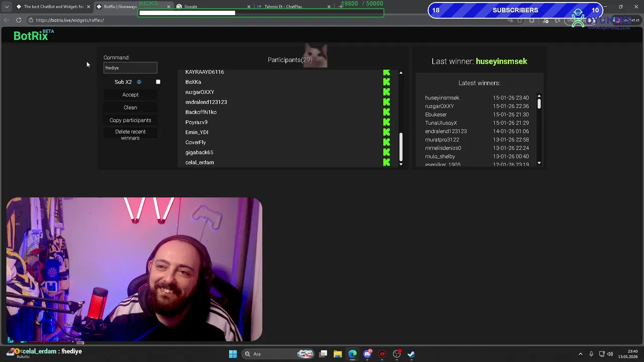Open Discord from the taskbar
The image size is (644, 362).
coord(367,354)
